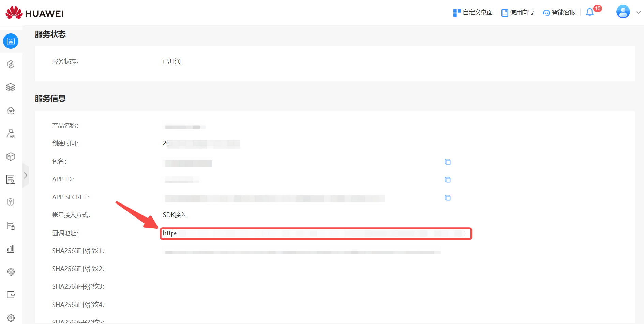This screenshot has height=324, width=644.
Task: Click the shield security sidebar icon
Action: pyautogui.click(x=11, y=202)
